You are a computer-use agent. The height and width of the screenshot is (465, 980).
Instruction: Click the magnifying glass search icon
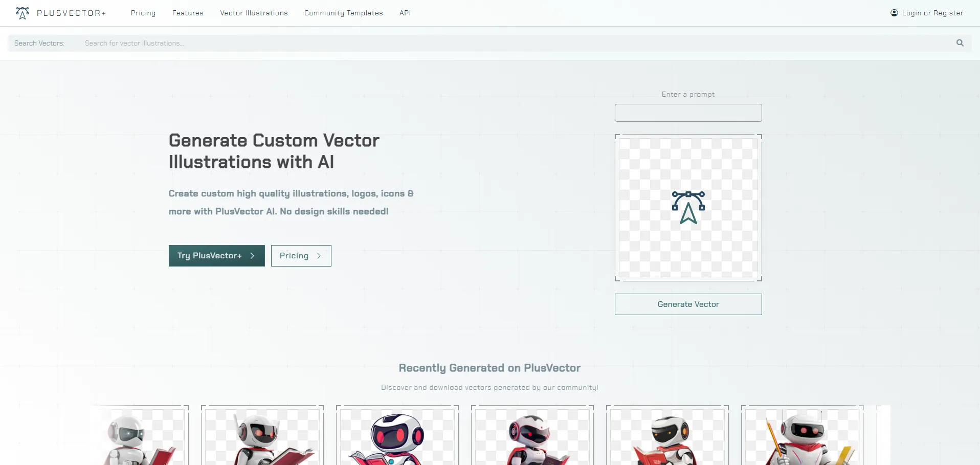(960, 43)
